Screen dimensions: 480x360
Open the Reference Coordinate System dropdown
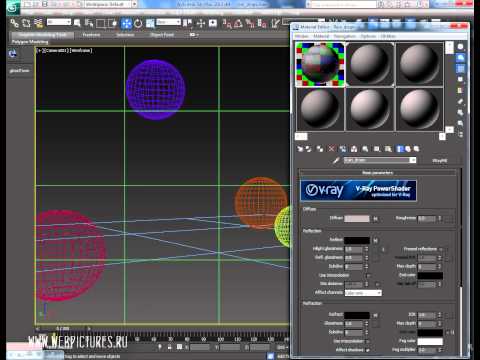tap(169, 22)
